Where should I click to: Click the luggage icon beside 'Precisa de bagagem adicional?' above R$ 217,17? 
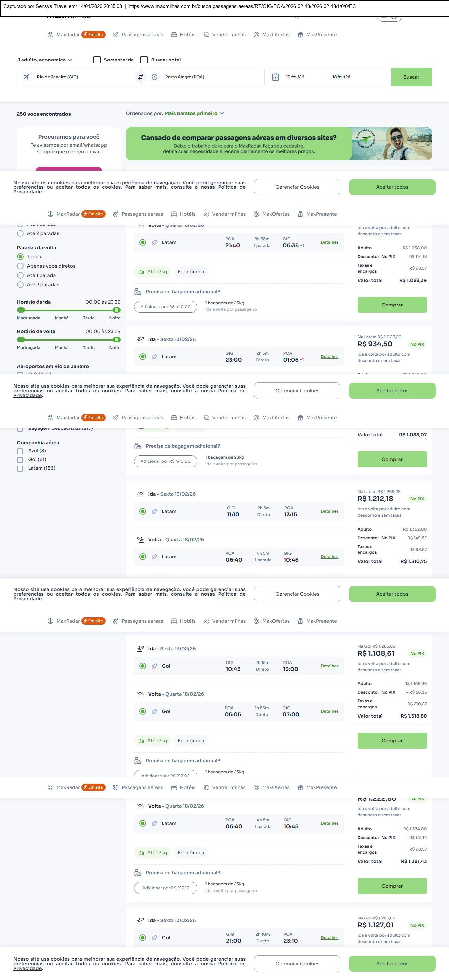pos(138,872)
